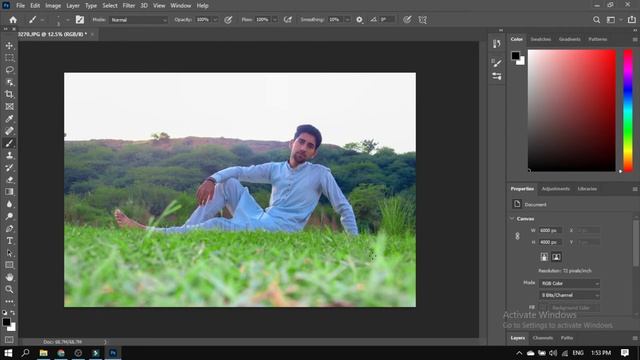Switch to the Channels tab

[x=543, y=338]
